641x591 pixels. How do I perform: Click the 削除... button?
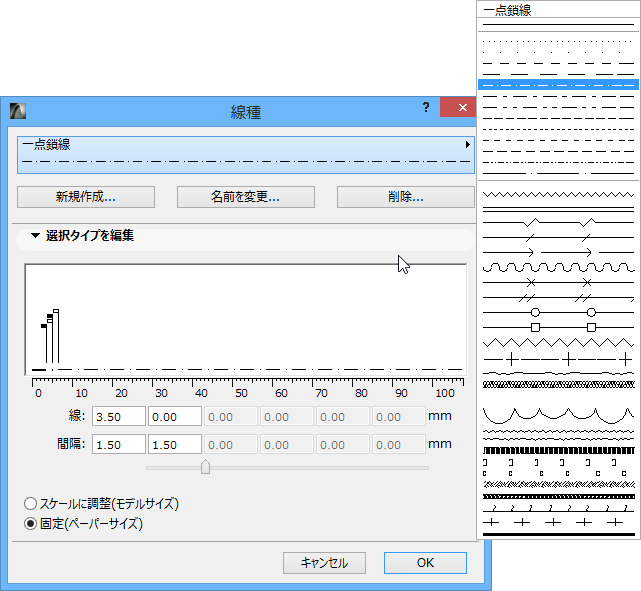coord(406,197)
